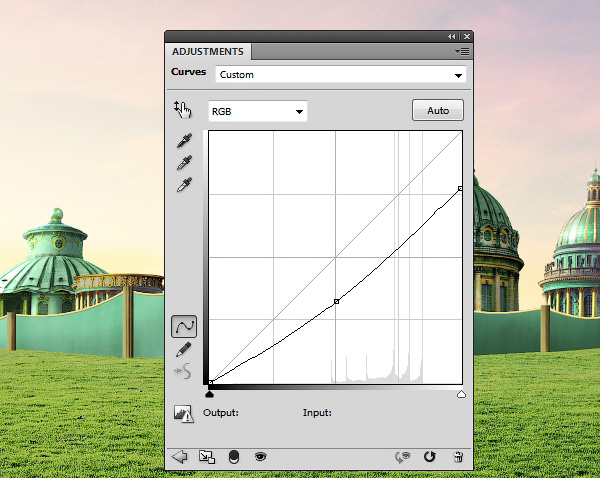Delete this adjustment layer trash icon

pyautogui.click(x=458, y=457)
